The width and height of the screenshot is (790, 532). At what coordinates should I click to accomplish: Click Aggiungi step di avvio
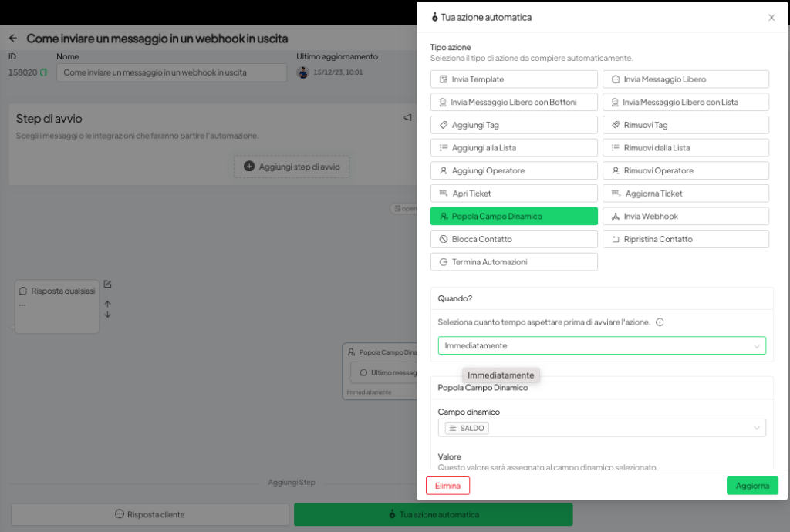coord(292,167)
